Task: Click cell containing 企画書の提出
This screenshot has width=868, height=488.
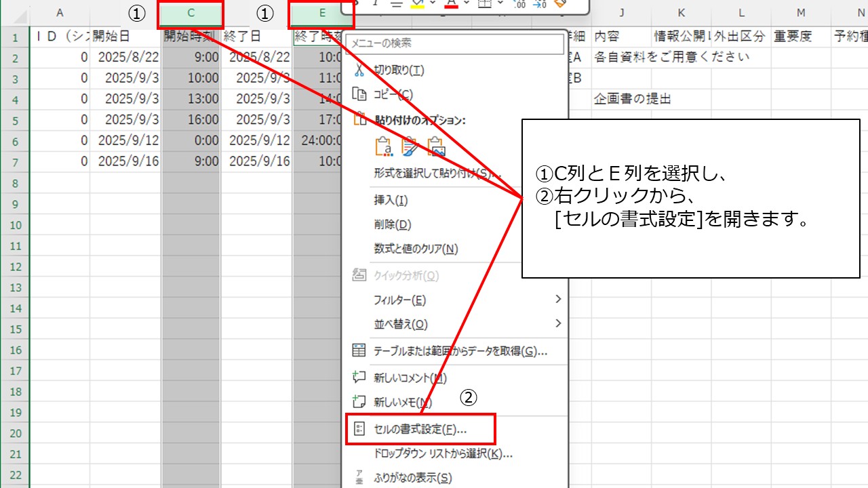Action: point(621,100)
